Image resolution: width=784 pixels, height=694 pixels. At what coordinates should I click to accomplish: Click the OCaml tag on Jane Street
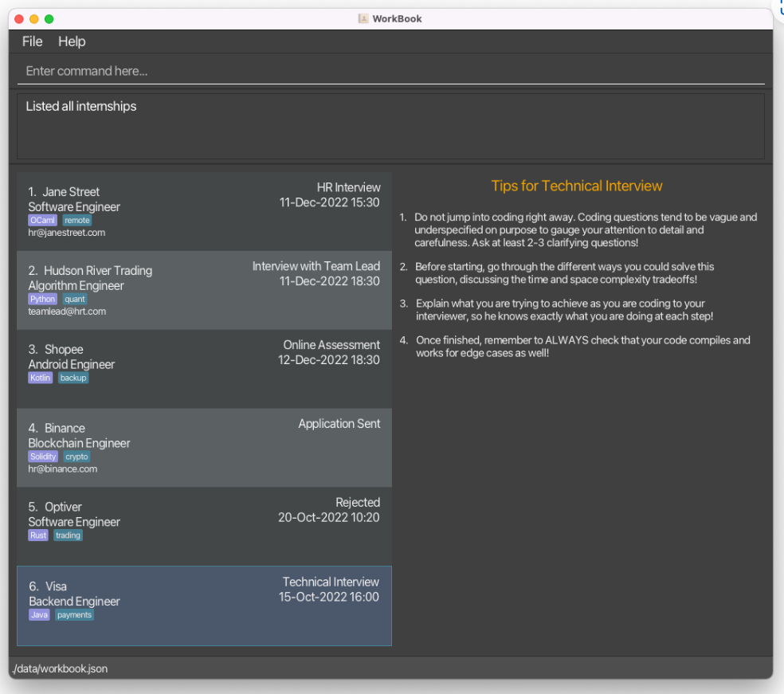coord(42,221)
